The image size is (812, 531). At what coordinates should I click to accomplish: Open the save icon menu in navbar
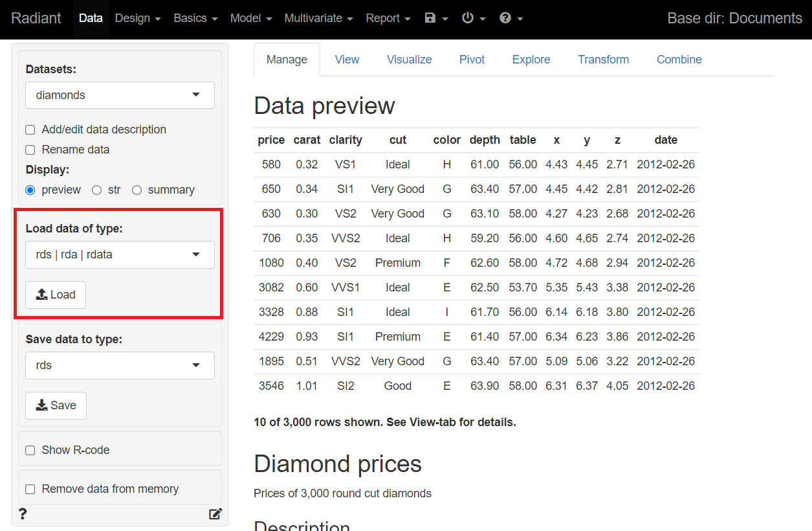point(436,18)
